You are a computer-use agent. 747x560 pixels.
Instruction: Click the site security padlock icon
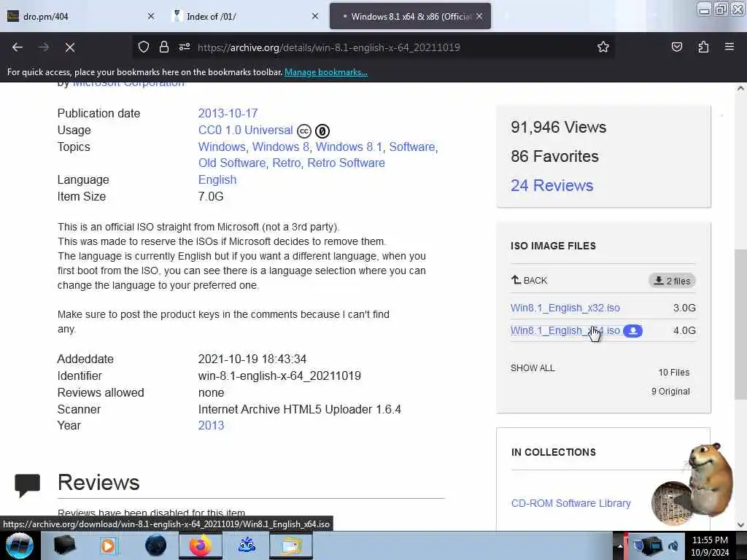click(x=164, y=47)
